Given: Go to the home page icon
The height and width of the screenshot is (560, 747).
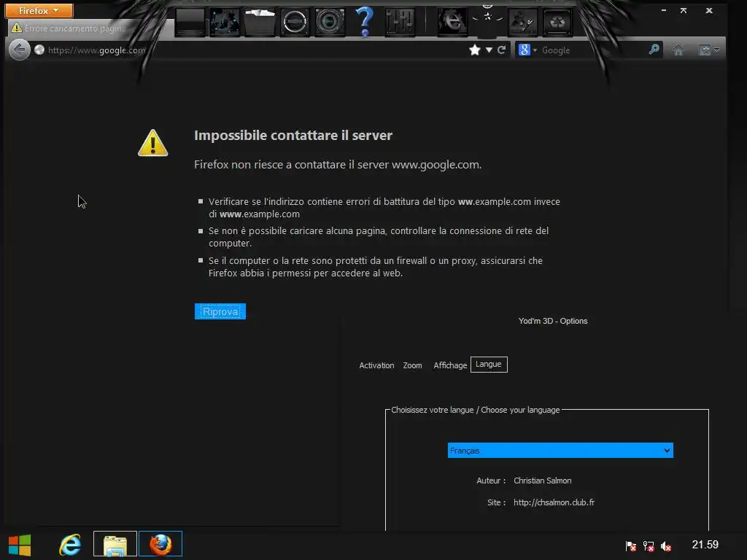Looking at the screenshot, I should (678, 50).
